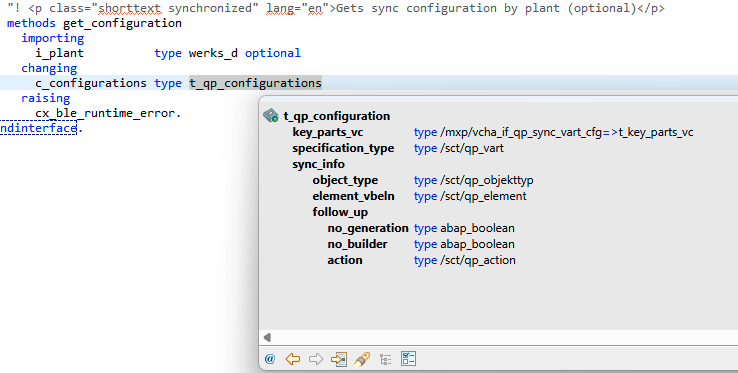
Task: Click the open declaration arrow-to-document icon
Action: (x=338, y=359)
